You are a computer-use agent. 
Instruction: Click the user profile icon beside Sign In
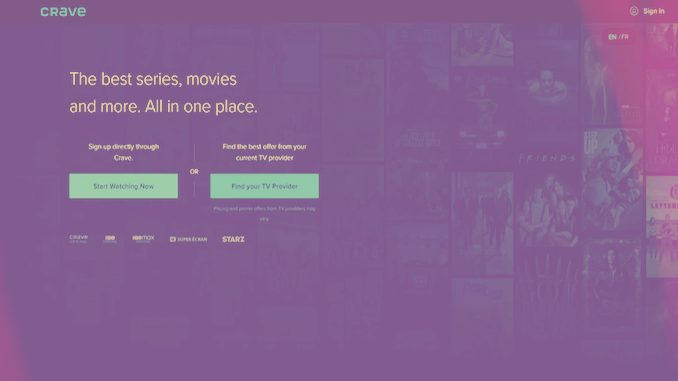[634, 11]
